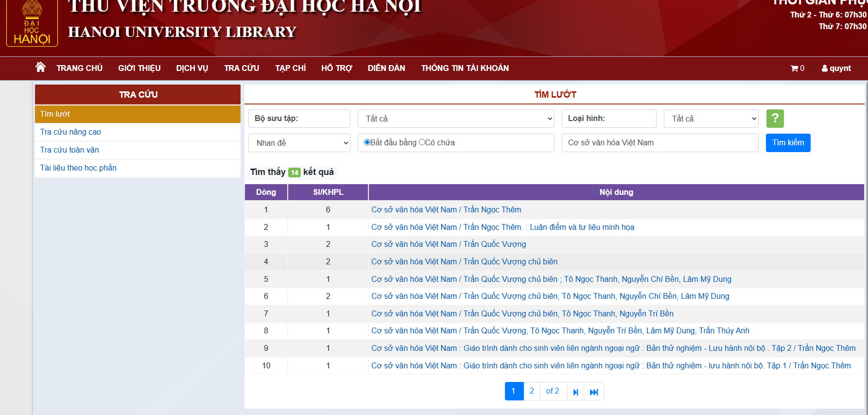868x415 pixels.
Task: Go to next results page arrow
Action: (x=575, y=392)
